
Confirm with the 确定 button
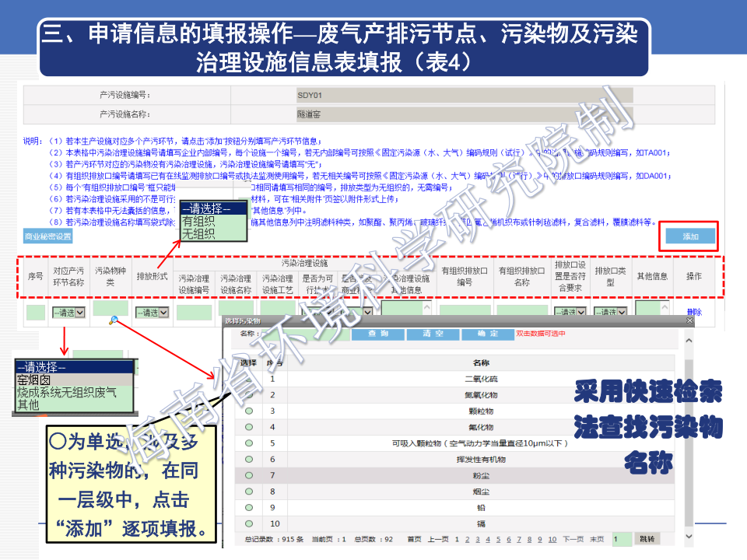[x=488, y=334]
